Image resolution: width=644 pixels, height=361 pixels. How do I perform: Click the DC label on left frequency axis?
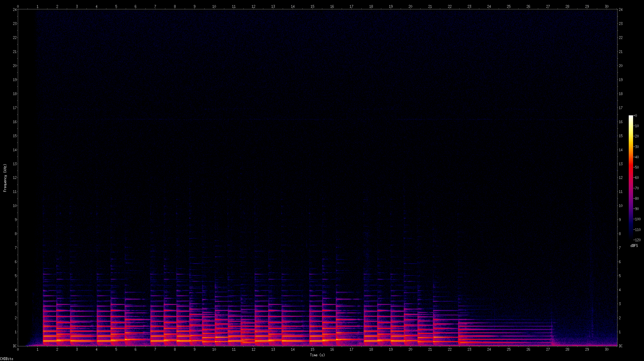pyautogui.click(x=15, y=346)
